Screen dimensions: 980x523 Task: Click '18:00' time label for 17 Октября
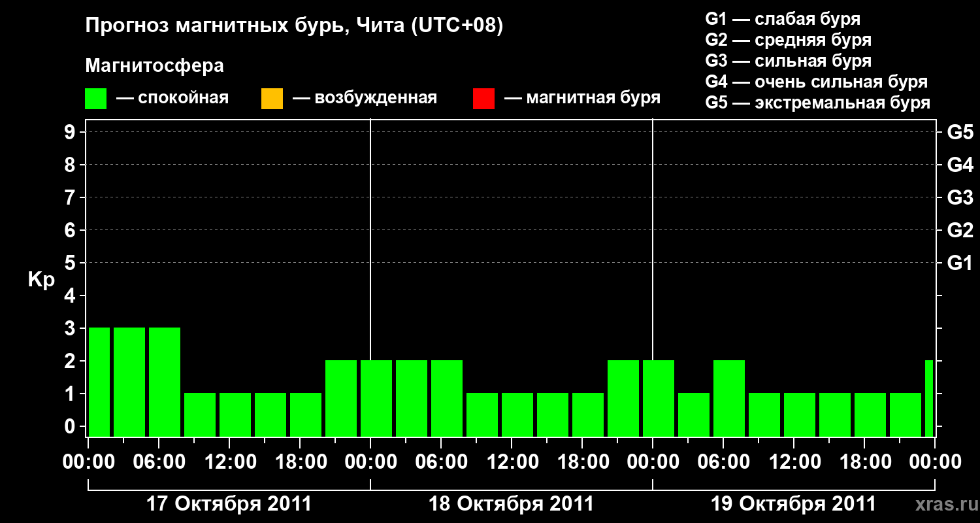point(301,462)
